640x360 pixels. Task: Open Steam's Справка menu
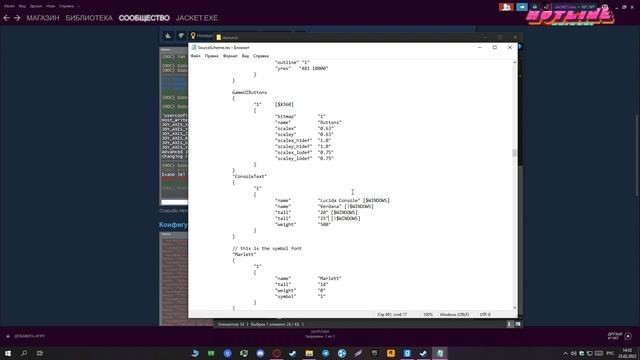(67, 6)
